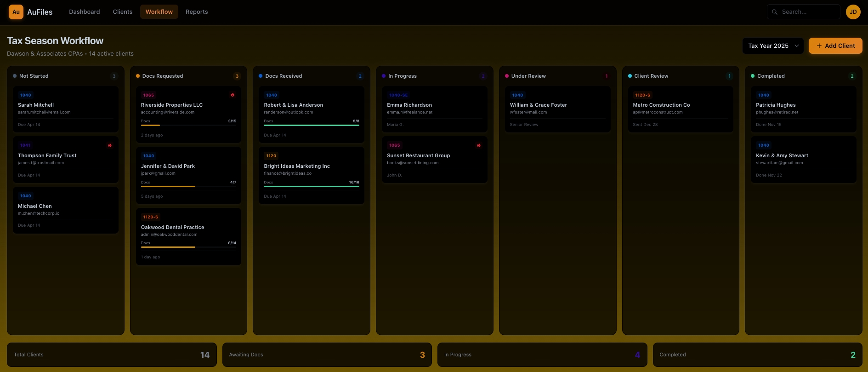Click the AuFiles logo icon
Viewport: 868px width, 372px height.
pos(16,12)
